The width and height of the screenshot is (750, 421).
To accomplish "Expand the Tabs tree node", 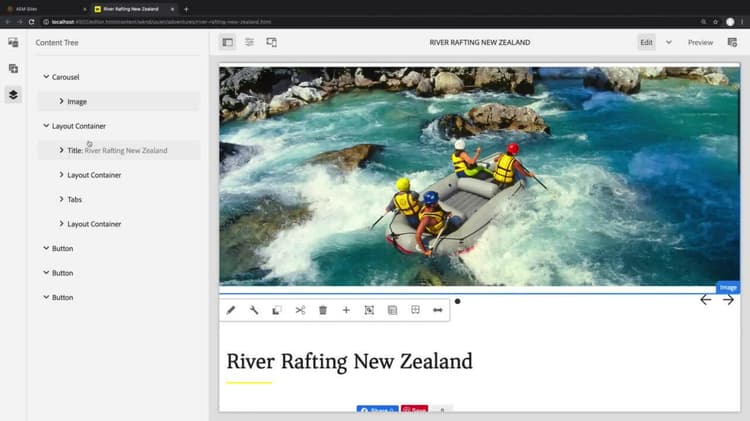I will pyautogui.click(x=61, y=199).
